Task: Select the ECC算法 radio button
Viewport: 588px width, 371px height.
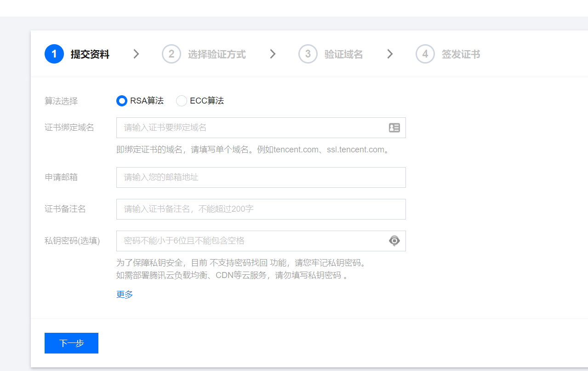Action: pos(182,101)
